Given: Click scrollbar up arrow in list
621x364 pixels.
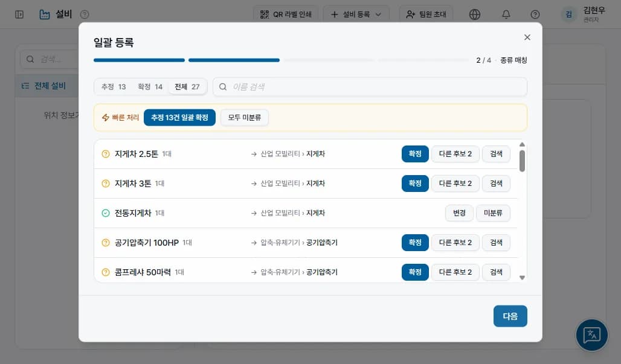Looking at the screenshot, I should 522,144.
